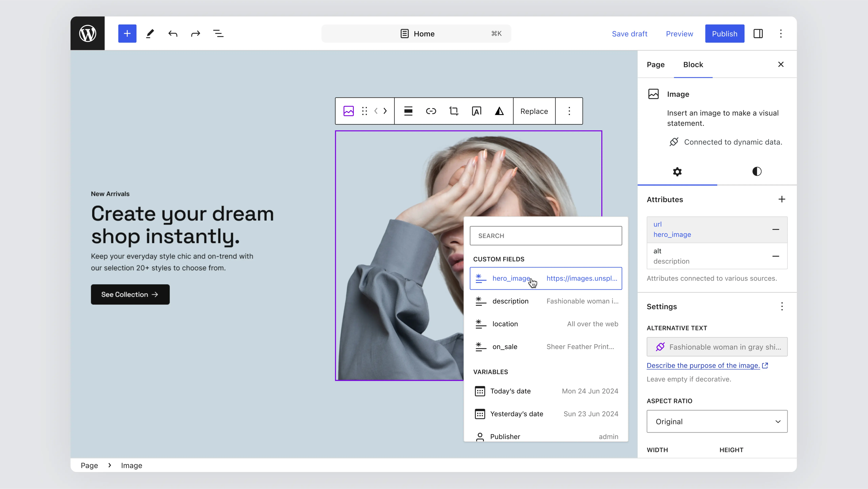Click the crop tool in image toolbar

[x=453, y=111]
